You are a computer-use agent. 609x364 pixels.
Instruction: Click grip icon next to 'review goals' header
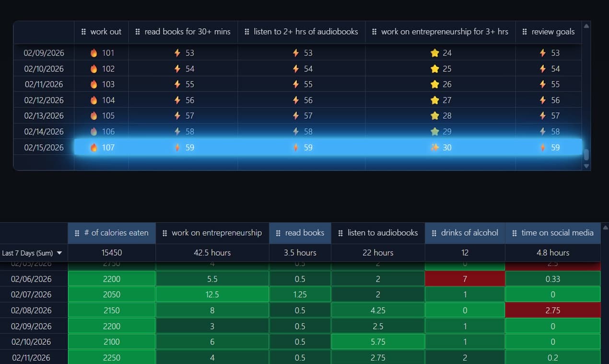(525, 32)
